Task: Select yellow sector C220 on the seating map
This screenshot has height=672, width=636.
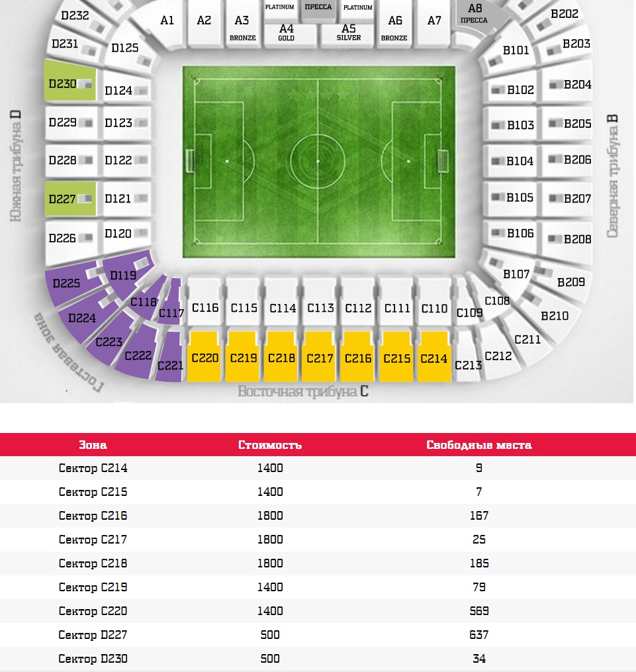Action: click(204, 358)
